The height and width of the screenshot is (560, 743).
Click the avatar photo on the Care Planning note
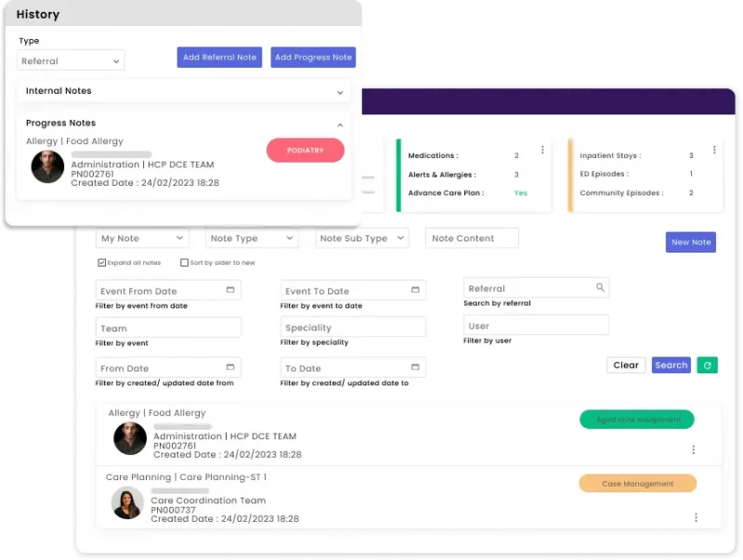(127, 507)
